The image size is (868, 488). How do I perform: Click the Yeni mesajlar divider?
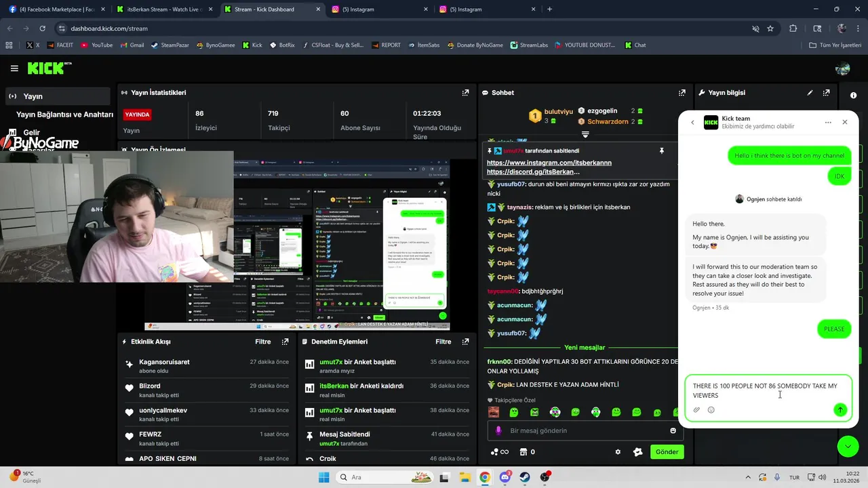click(585, 348)
